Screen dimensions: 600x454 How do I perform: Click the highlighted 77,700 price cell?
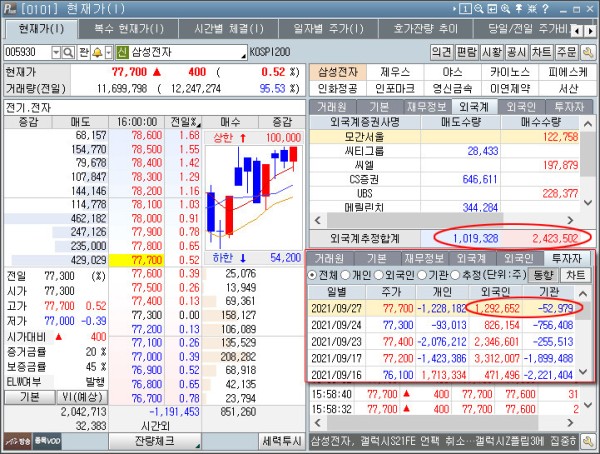coord(137,260)
